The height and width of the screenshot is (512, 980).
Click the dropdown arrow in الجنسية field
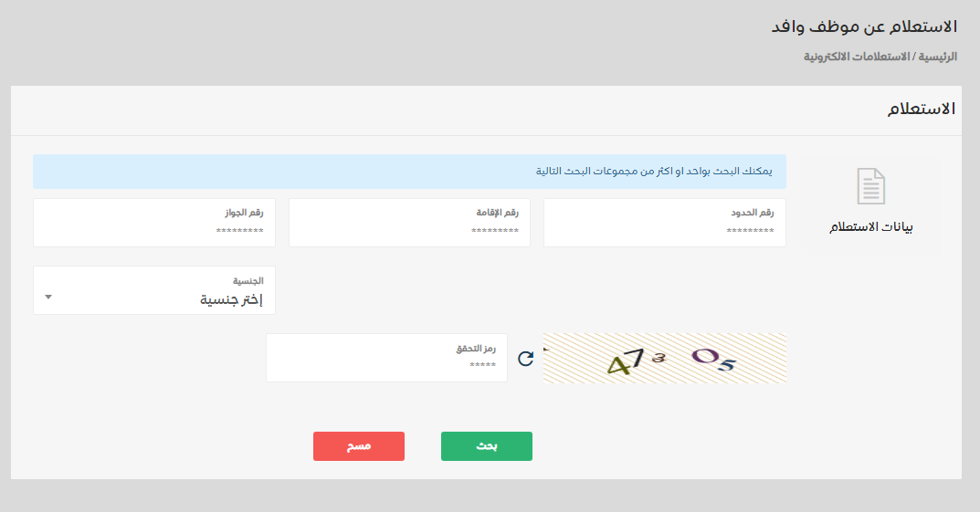coord(48,297)
